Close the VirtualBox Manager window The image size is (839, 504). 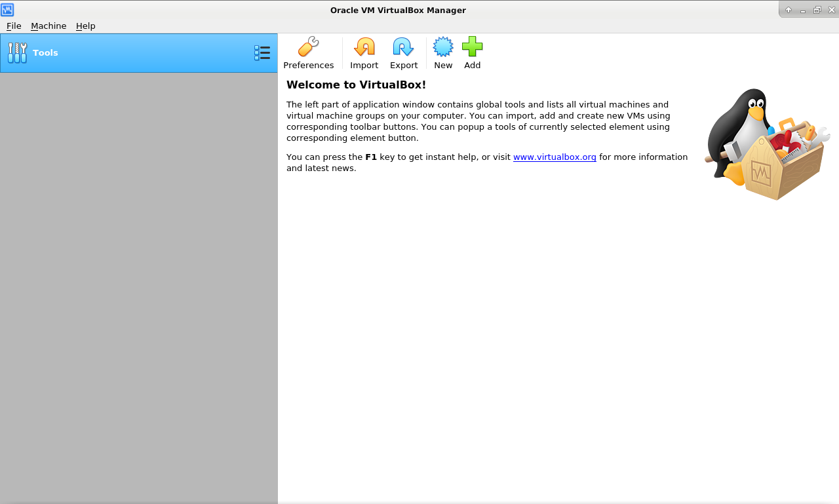tap(832, 10)
